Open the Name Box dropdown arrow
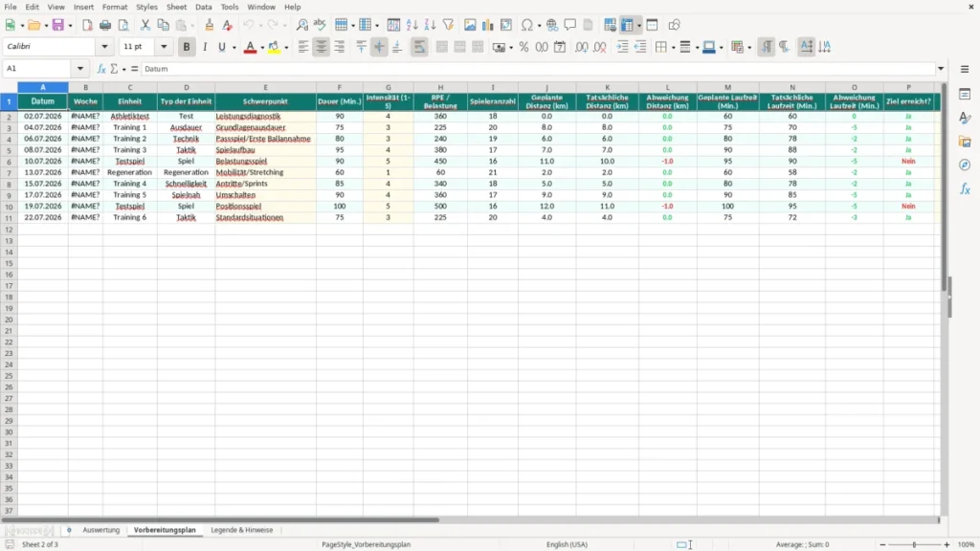 (80, 69)
